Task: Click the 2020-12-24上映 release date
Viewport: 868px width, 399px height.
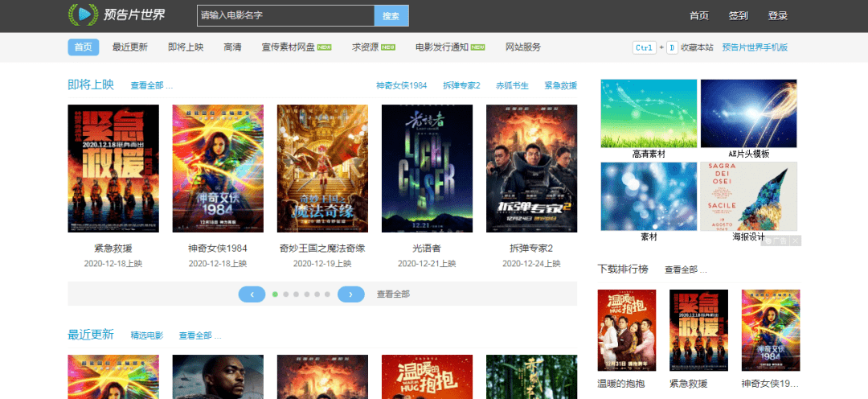Action: click(531, 264)
